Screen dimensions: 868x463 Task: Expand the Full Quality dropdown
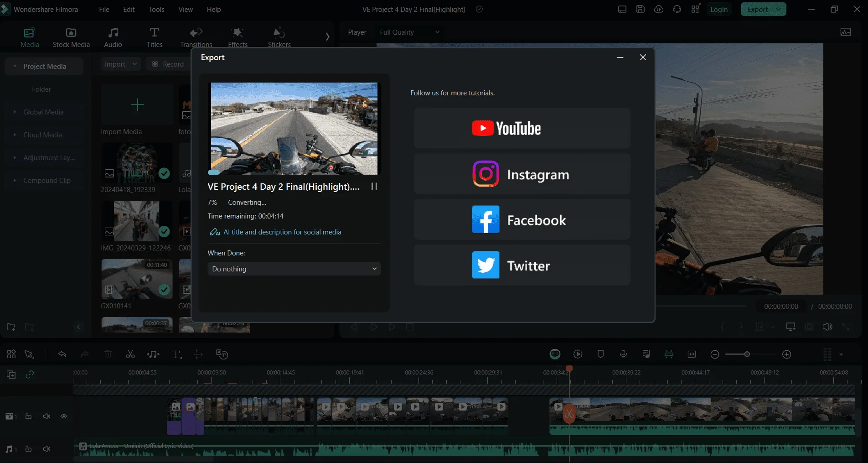click(409, 32)
